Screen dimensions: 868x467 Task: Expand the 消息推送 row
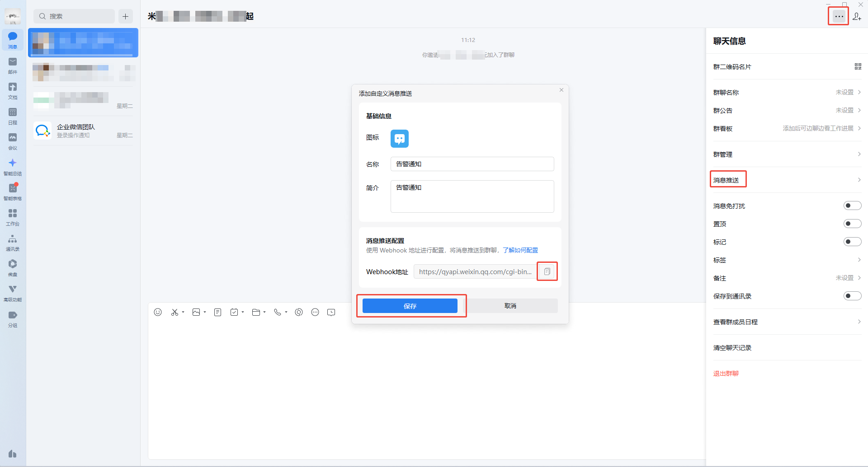pos(787,180)
